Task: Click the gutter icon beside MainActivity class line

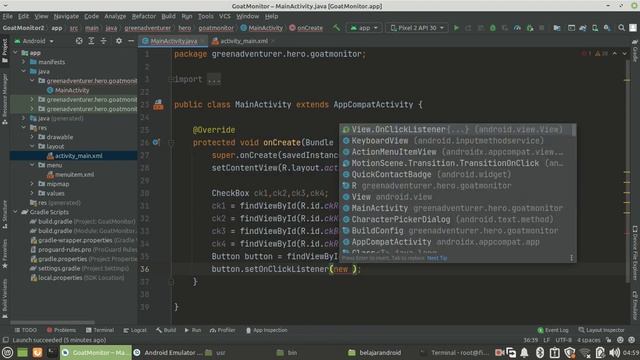Action: pos(158,105)
